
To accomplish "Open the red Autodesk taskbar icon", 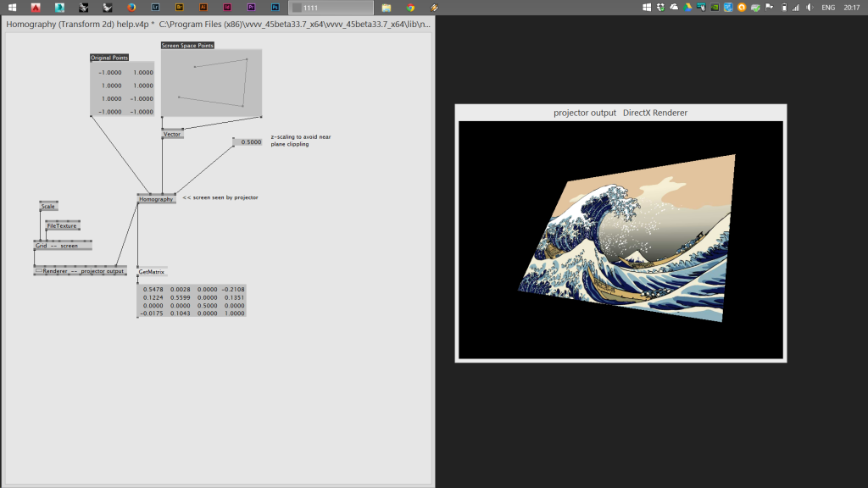I will (36, 8).
